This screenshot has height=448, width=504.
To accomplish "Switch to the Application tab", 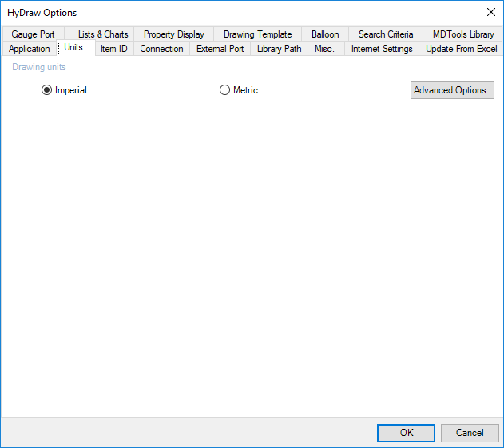I will [x=30, y=49].
